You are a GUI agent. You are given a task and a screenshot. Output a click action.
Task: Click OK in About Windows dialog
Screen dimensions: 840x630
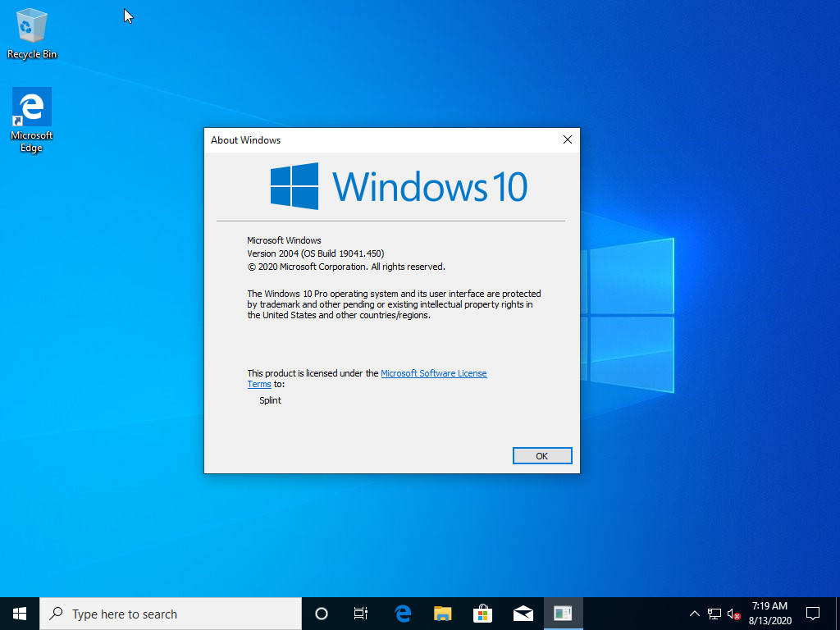click(x=542, y=456)
